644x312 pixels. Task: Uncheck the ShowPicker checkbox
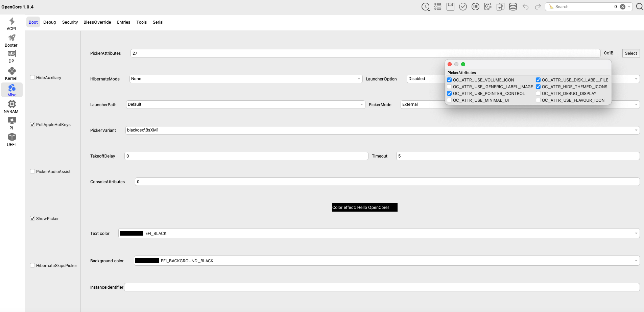(x=32, y=218)
